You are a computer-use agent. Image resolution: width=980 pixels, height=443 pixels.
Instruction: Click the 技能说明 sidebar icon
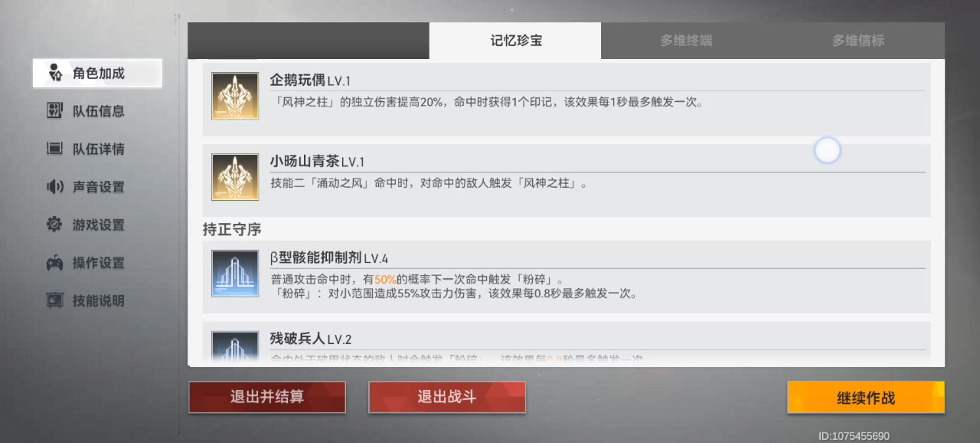point(54,300)
